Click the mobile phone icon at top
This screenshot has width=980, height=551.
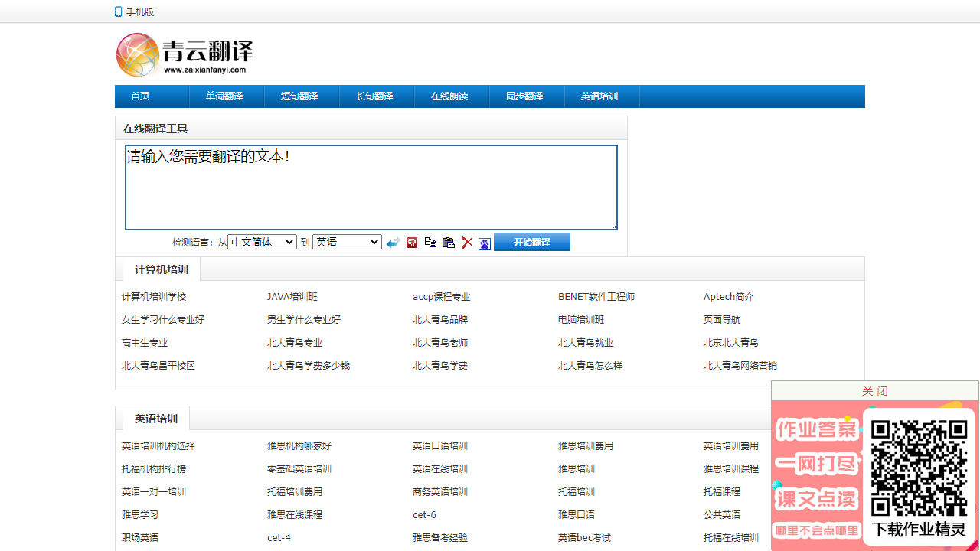pos(119,11)
